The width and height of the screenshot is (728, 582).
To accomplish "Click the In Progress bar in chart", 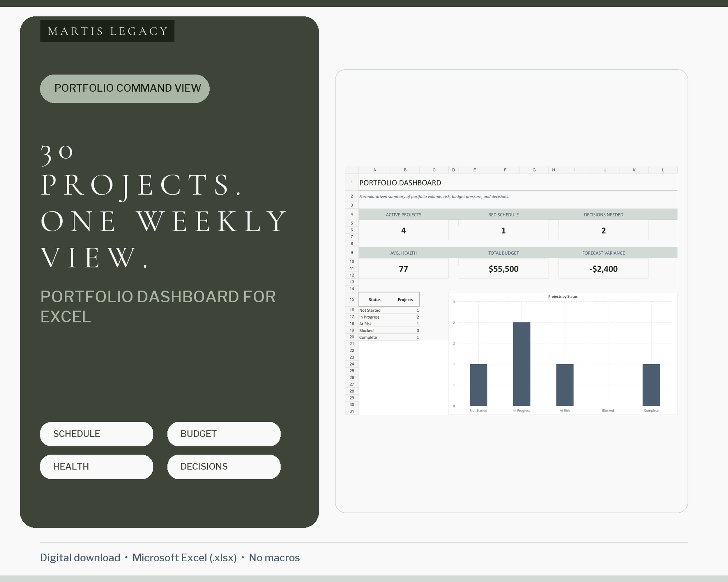I will pos(522,364).
